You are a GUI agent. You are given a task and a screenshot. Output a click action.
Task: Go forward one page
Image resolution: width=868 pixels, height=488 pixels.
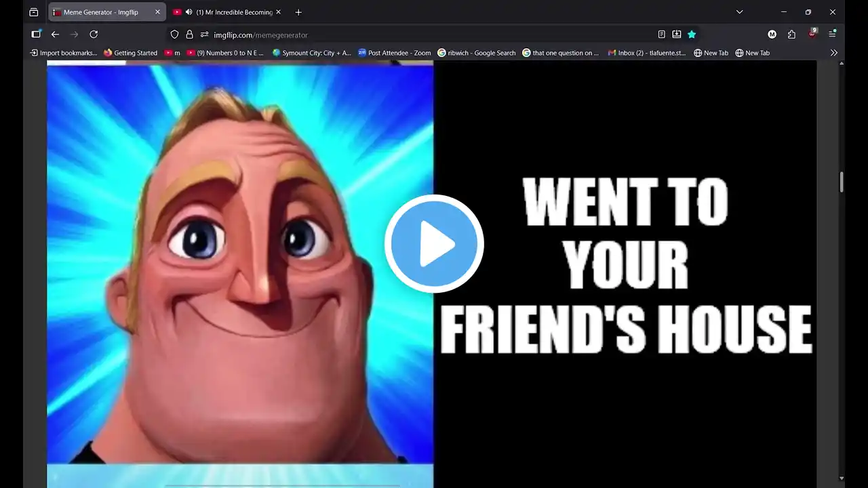tap(75, 35)
